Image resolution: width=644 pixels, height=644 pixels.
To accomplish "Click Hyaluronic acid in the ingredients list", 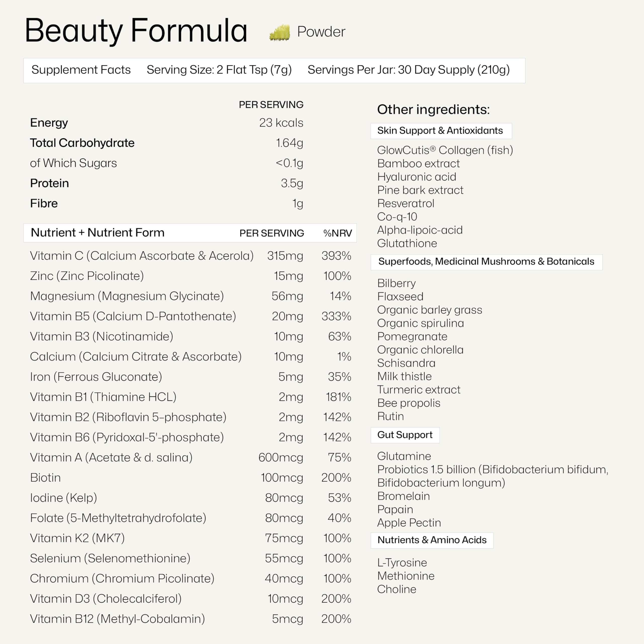I will click(x=416, y=177).
